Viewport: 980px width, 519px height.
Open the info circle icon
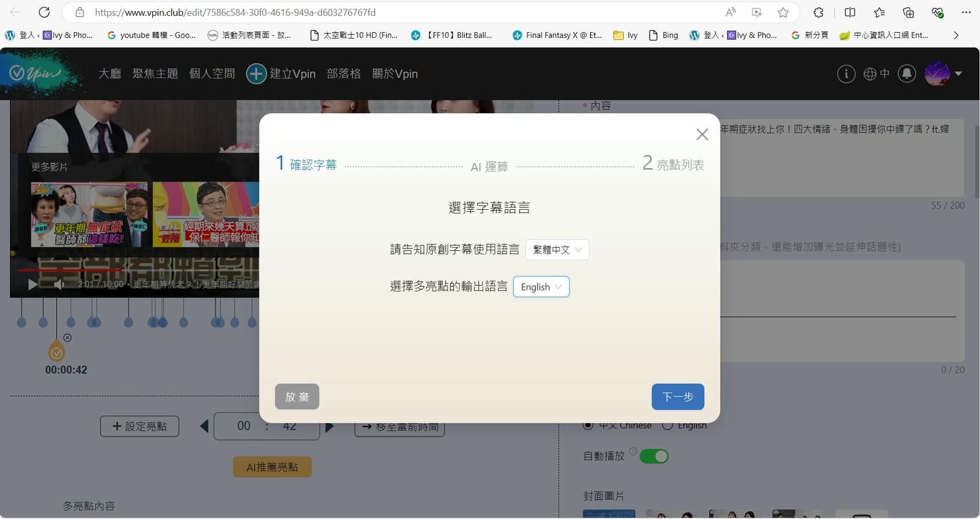[846, 74]
